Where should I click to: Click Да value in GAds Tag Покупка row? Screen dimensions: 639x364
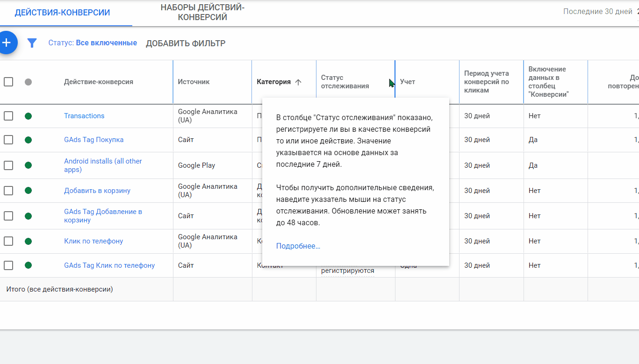[533, 140]
